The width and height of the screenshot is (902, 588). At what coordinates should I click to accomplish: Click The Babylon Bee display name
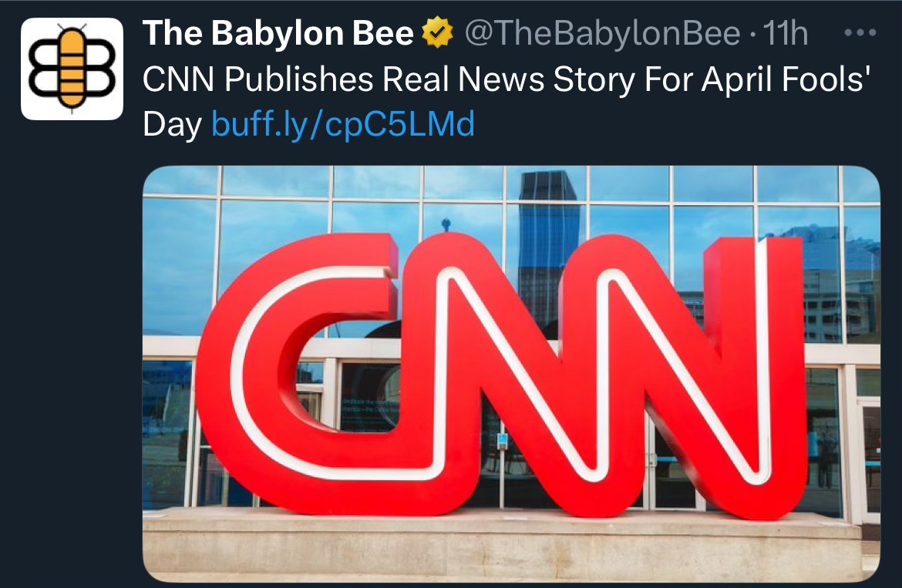coord(278,33)
